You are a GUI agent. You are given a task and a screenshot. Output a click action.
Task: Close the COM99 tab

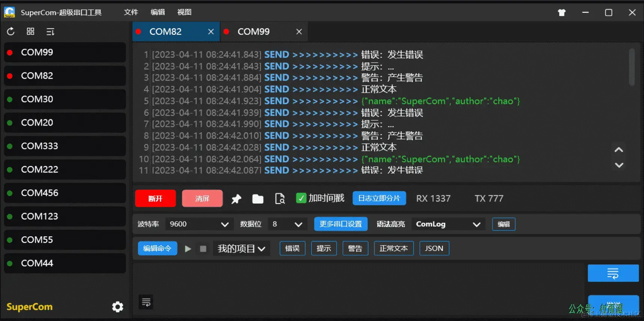point(299,32)
